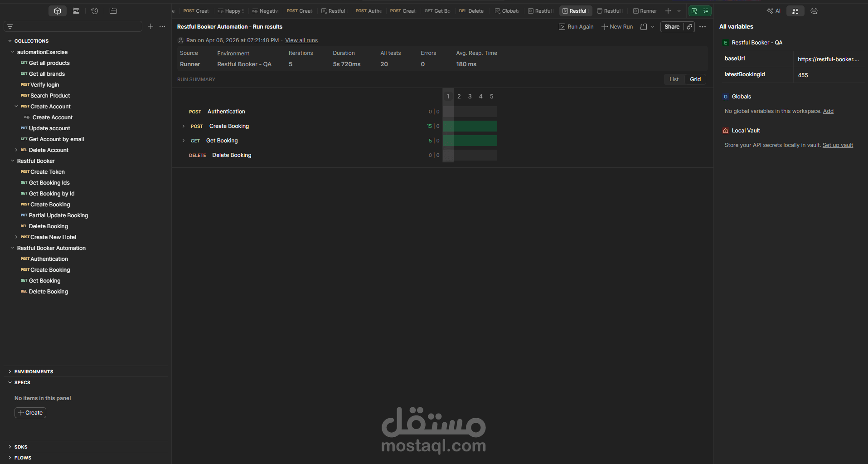Copy the share link icon
868x464 pixels.
coord(689,27)
